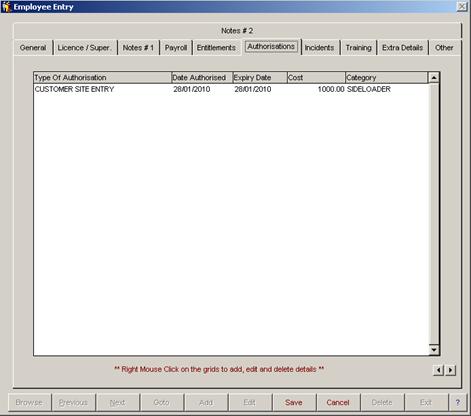Click the Edit button

[250, 402]
